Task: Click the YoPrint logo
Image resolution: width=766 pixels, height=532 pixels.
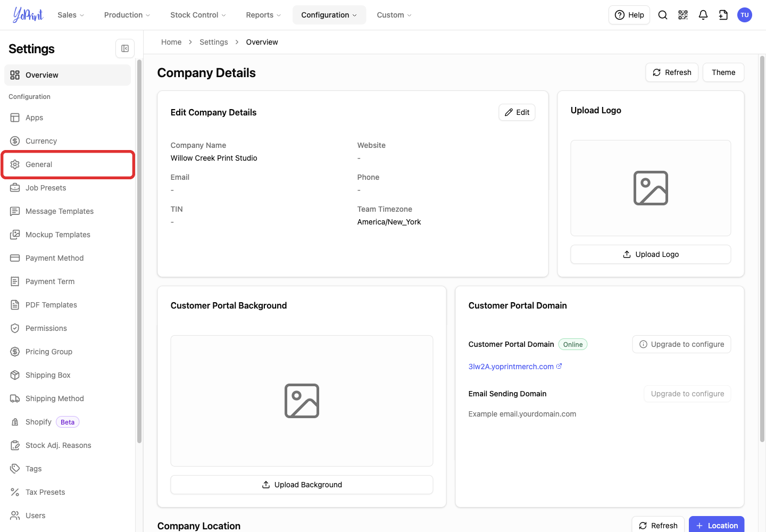Action: 28,15
